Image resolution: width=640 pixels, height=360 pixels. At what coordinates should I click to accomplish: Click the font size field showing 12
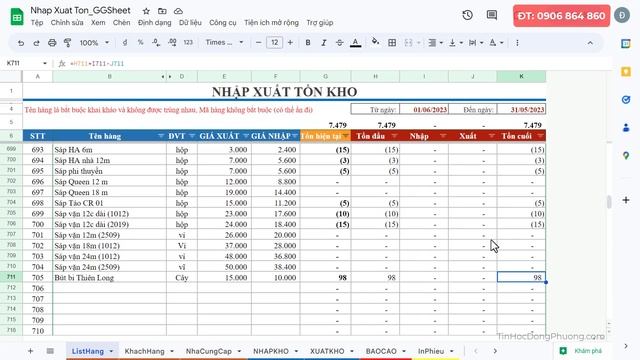pos(274,42)
